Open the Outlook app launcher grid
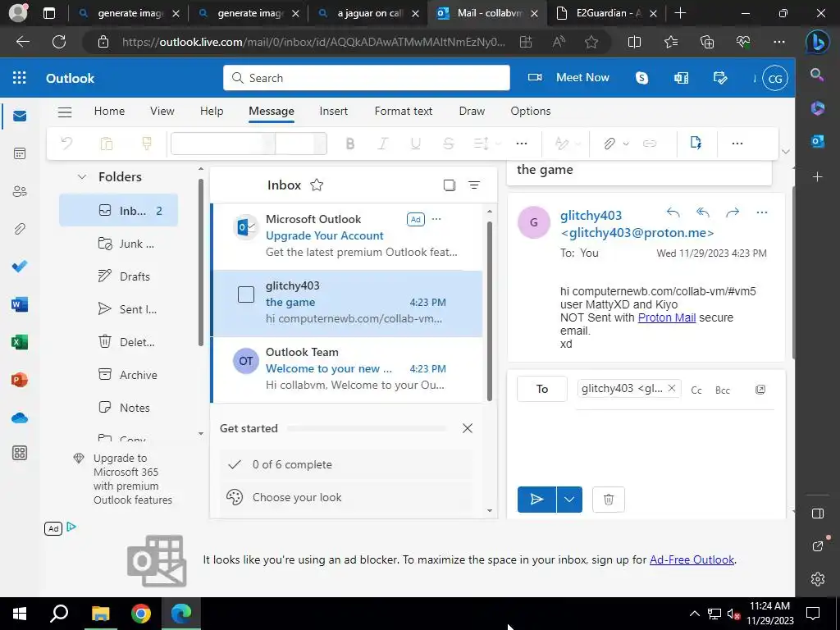840x630 pixels. [x=20, y=78]
